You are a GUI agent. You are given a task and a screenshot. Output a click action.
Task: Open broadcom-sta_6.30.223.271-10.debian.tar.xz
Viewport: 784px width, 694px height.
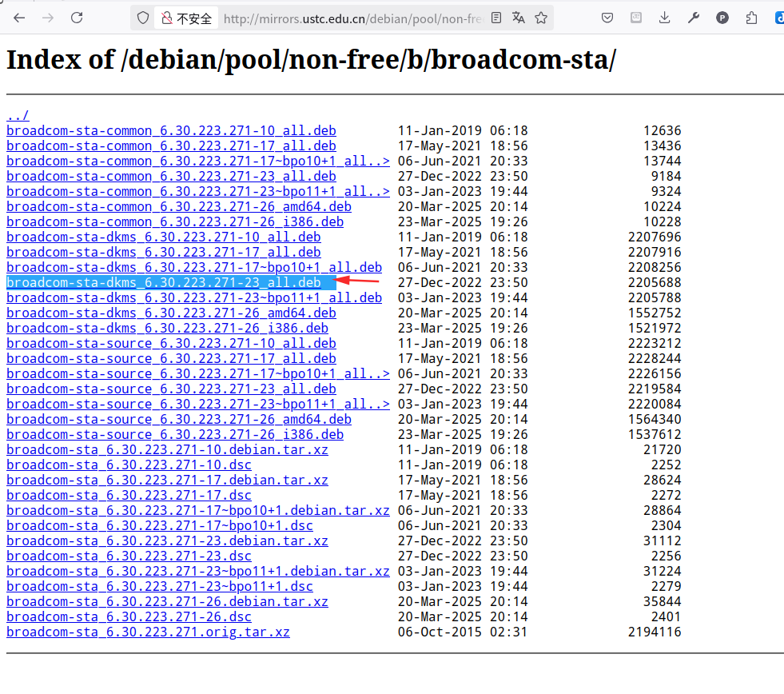(x=168, y=450)
